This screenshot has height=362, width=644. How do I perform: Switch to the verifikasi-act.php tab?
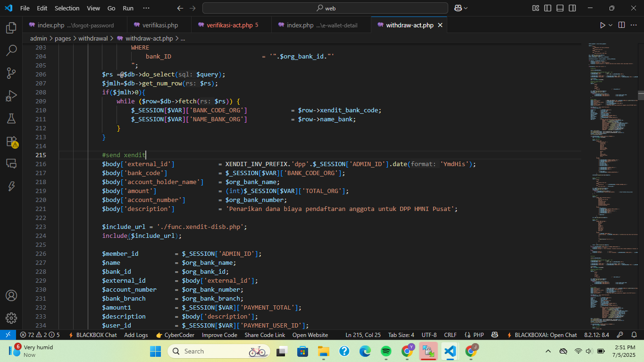click(x=229, y=25)
